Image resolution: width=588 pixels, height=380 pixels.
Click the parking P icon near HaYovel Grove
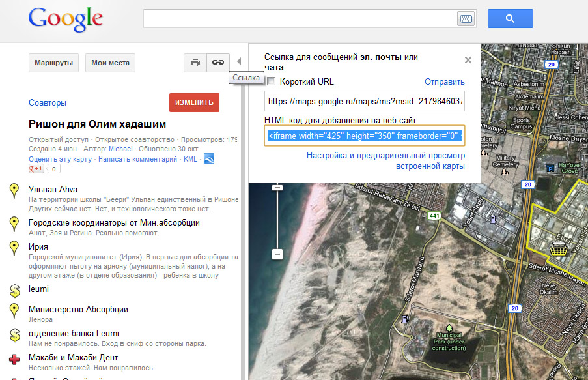tap(550, 169)
